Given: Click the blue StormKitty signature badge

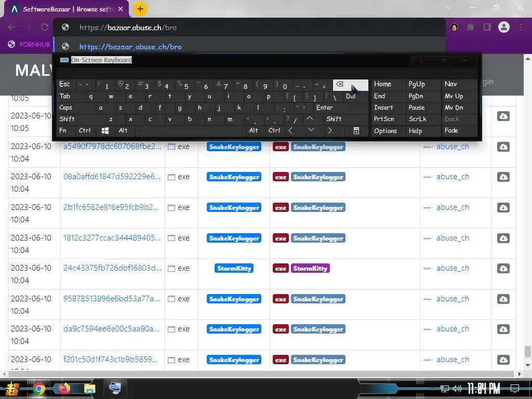Looking at the screenshot, I should [234, 269].
